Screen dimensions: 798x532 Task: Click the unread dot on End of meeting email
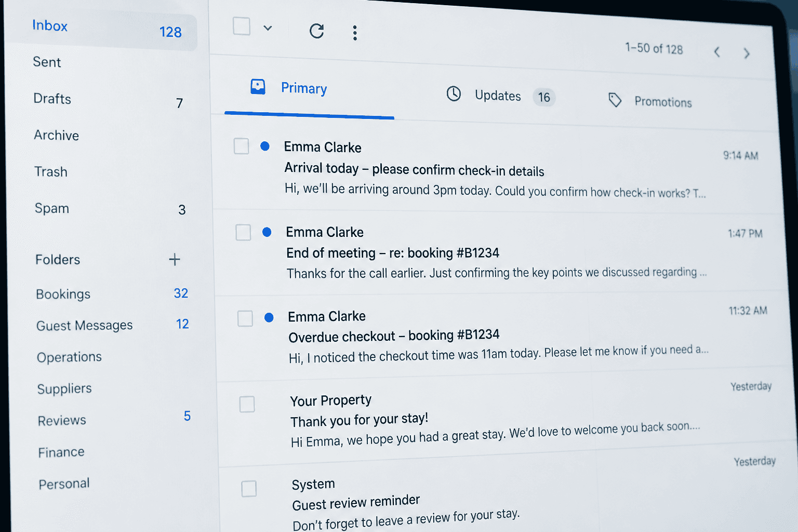(x=267, y=232)
